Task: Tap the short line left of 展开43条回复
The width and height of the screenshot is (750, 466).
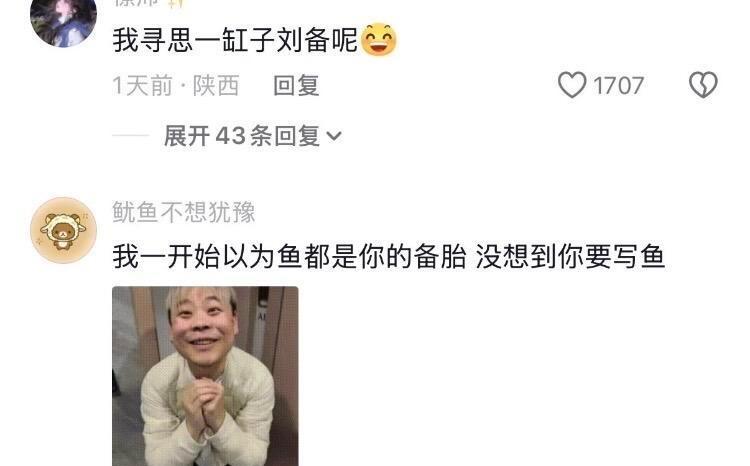Action: point(131,136)
